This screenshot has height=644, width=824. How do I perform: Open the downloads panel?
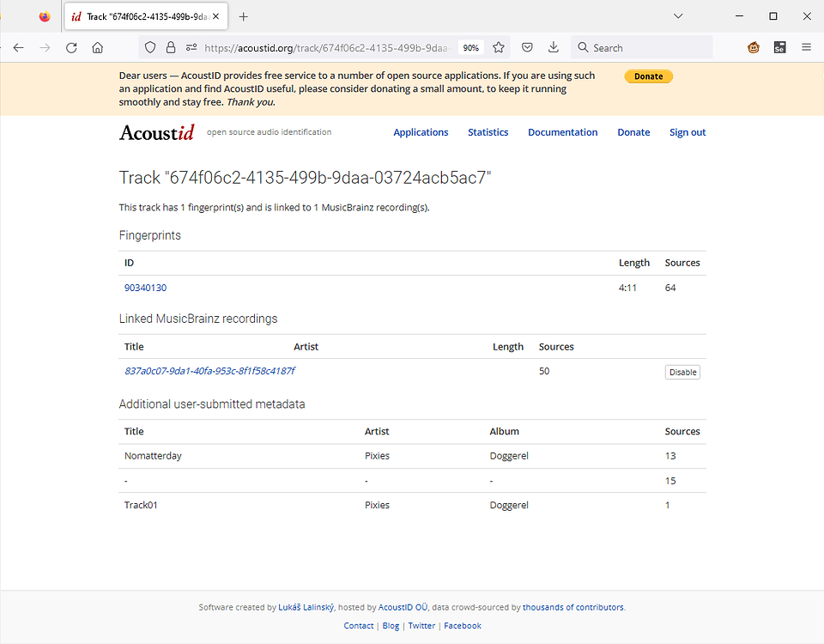click(x=553, y=47)
